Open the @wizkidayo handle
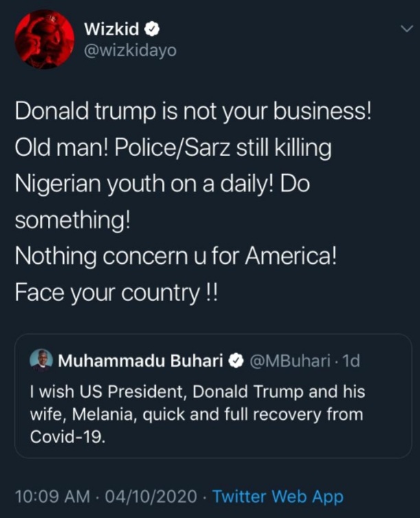 pyautogui.click(x=129, y=51)
